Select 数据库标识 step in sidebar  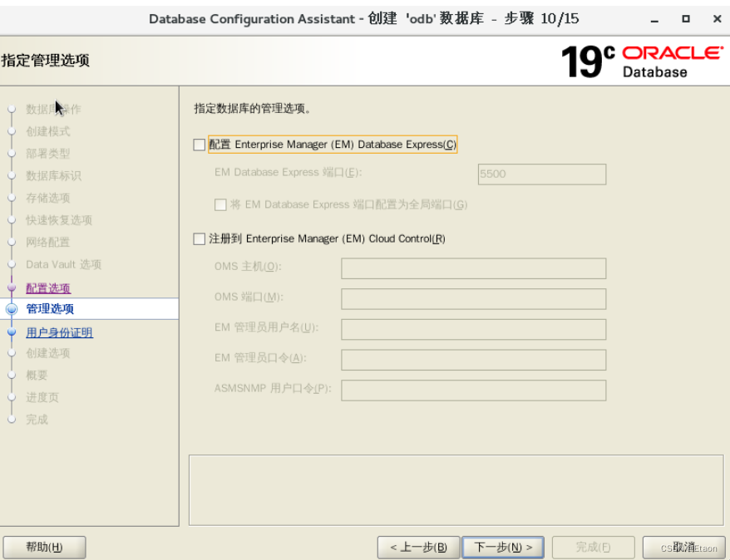(x=53, y=176)
